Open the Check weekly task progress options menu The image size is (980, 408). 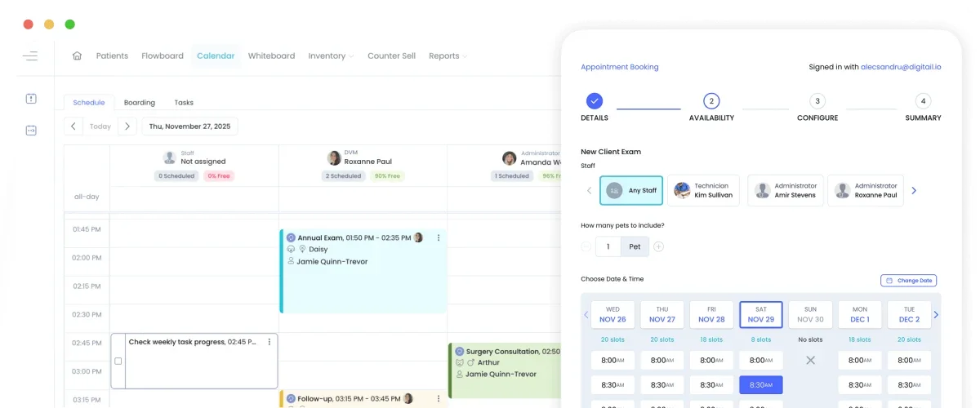[269, 342]
